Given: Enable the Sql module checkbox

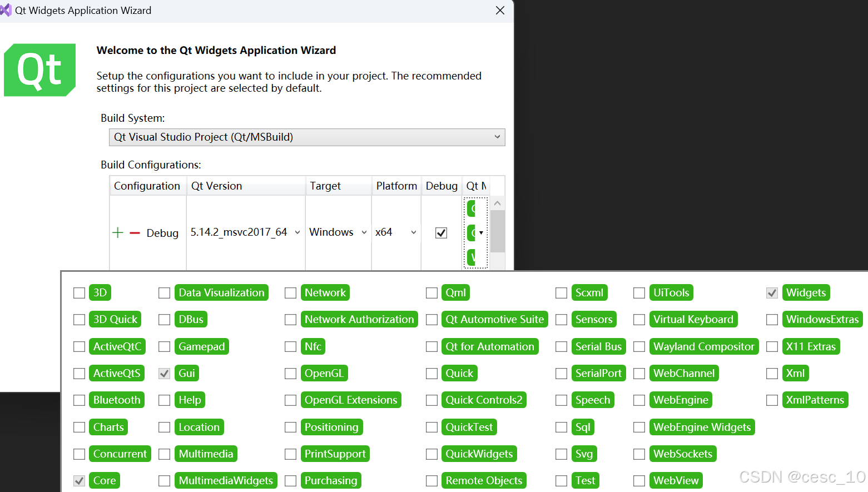Looking at the screenshot, I should pyautogui.click(x=561, y=428).
